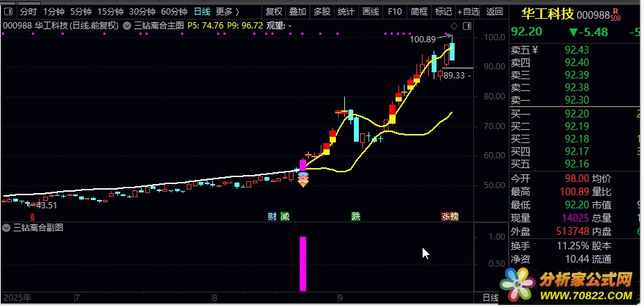Click the diamond icon above the chart
Screen dimensions: 644x307
[454, 26]
